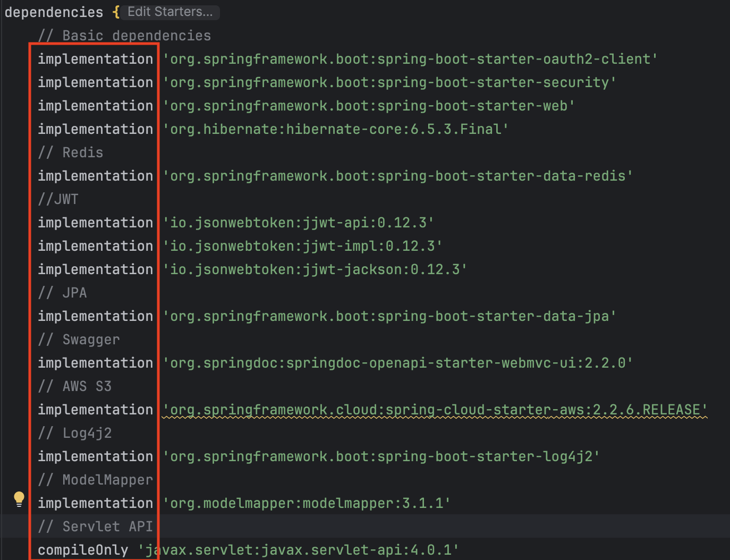Click the underlined spring-cloud-starter-aws:2.2.6.RELEASE string

435,410
